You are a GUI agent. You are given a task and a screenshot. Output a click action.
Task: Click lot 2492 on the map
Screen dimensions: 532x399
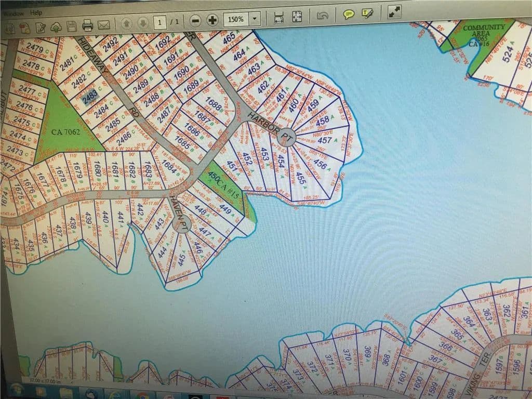(111, 45)
